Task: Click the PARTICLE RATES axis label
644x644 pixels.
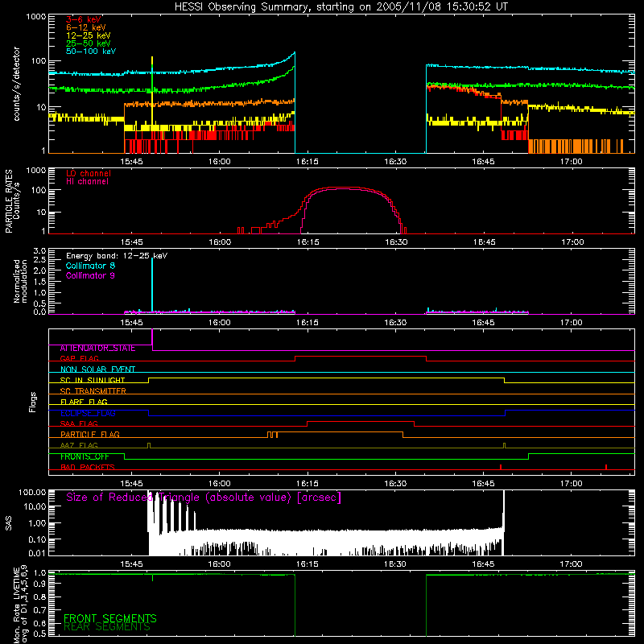Action: (9, 201)
